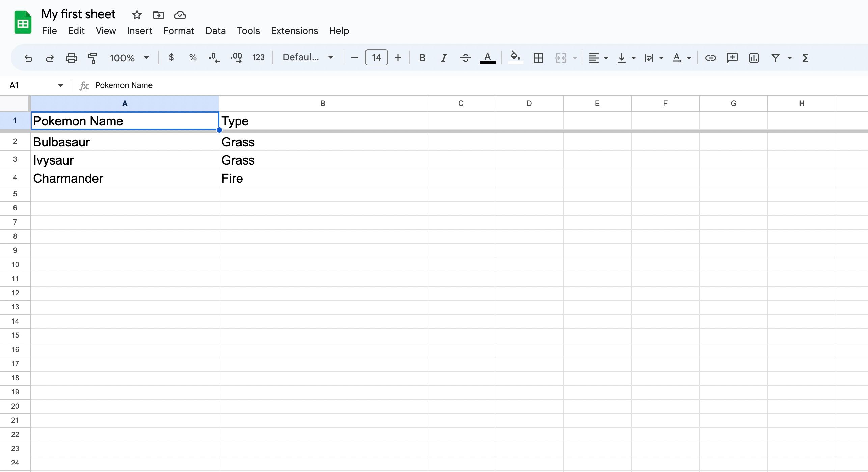Toggle bold formatting
The width and height of the screenshot is (868, 472).
[422, 58]
